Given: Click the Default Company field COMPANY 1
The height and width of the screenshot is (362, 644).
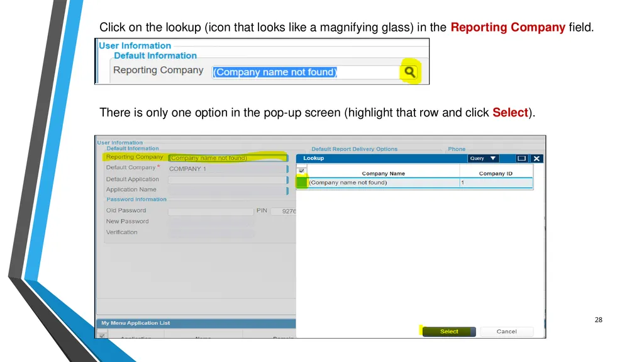Looking at the screenshot, I should pyautogui.click(x=228, y=169).
